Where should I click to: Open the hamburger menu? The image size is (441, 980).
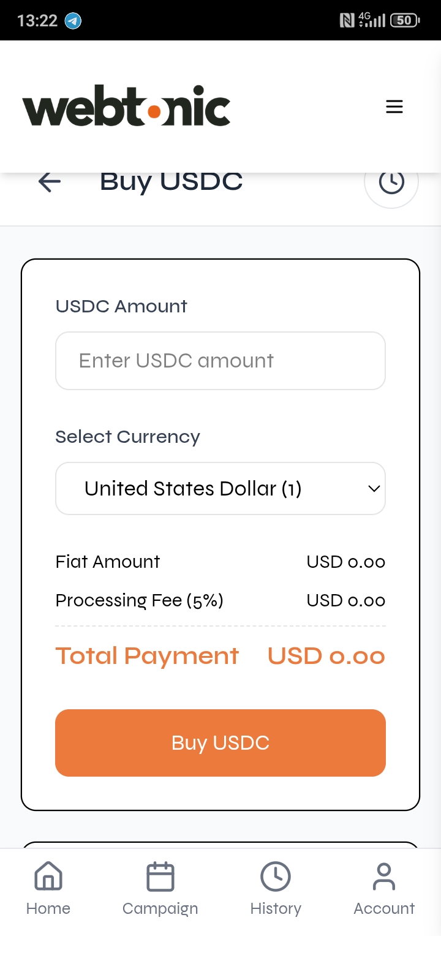tap(394, 107)
